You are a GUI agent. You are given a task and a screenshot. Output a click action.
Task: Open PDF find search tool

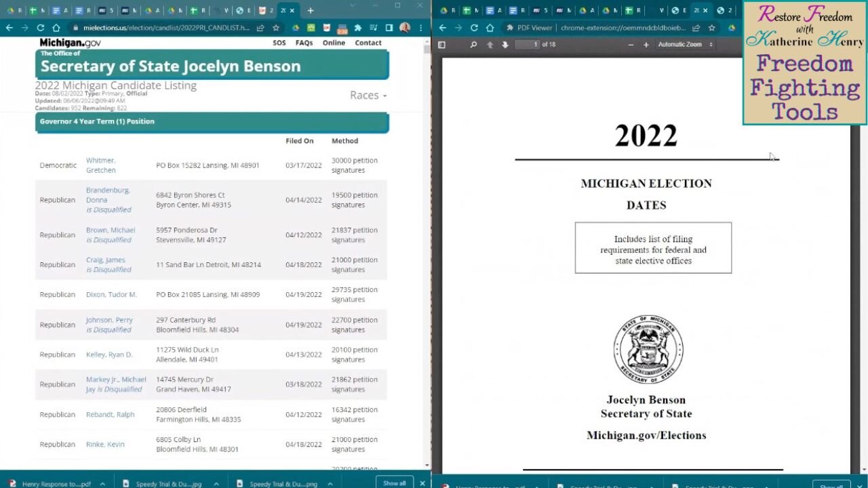coord(473,45)
